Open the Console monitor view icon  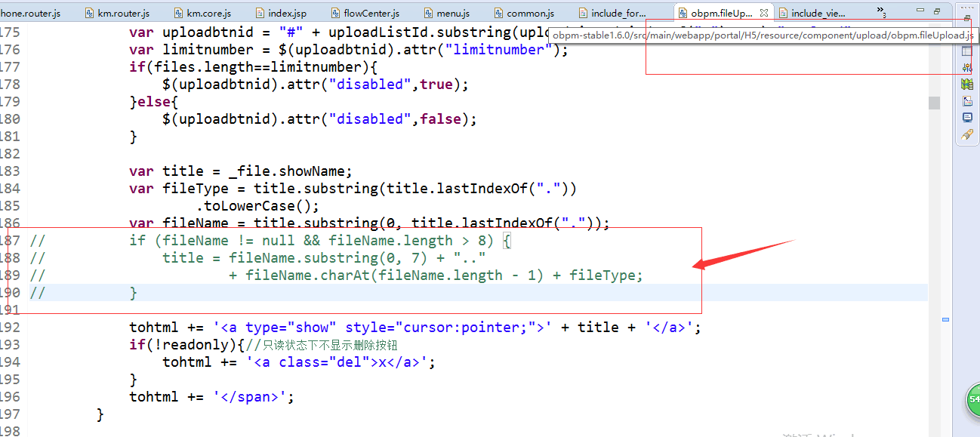pos(967,118)
